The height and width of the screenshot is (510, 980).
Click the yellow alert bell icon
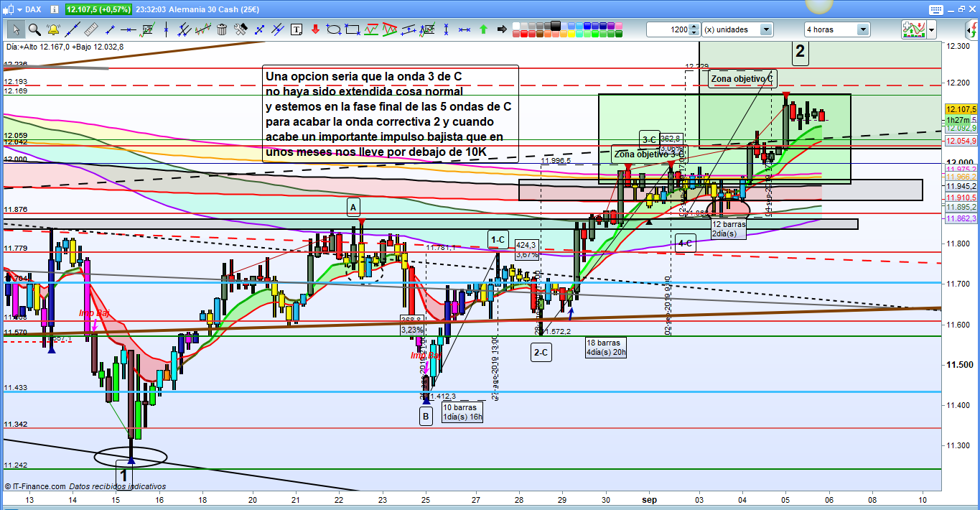point(53,29)
